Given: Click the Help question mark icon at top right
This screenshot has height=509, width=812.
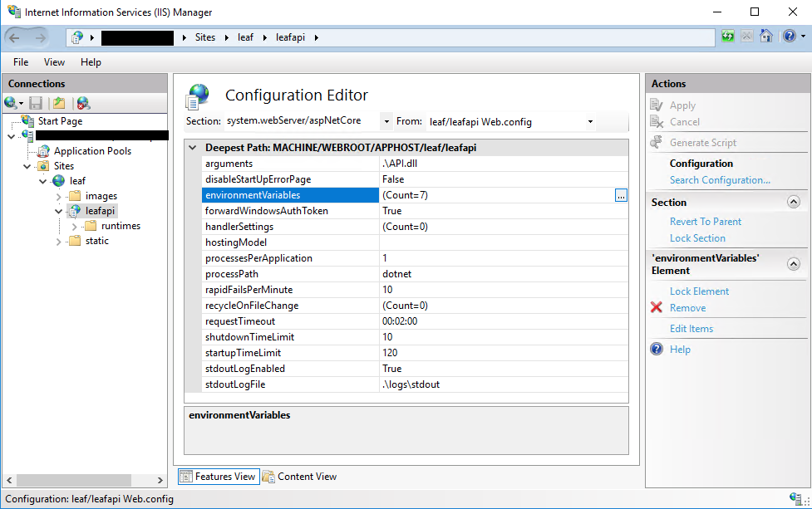Looking at the screenshot, I should (x=787, y=37).
